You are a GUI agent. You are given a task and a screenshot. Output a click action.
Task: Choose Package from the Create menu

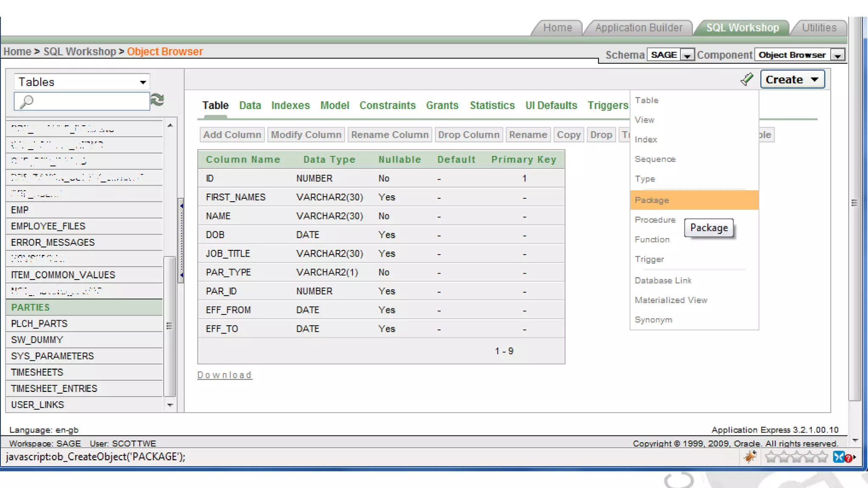coord(652,200)
